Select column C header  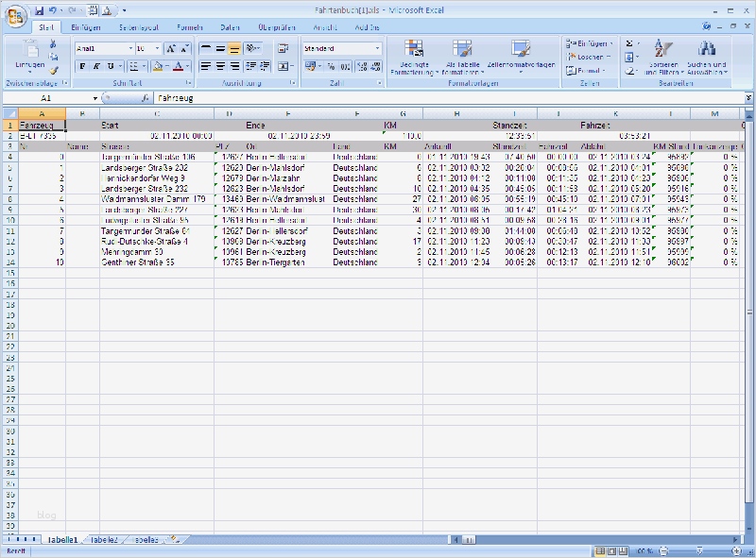(x=157, y=113)
